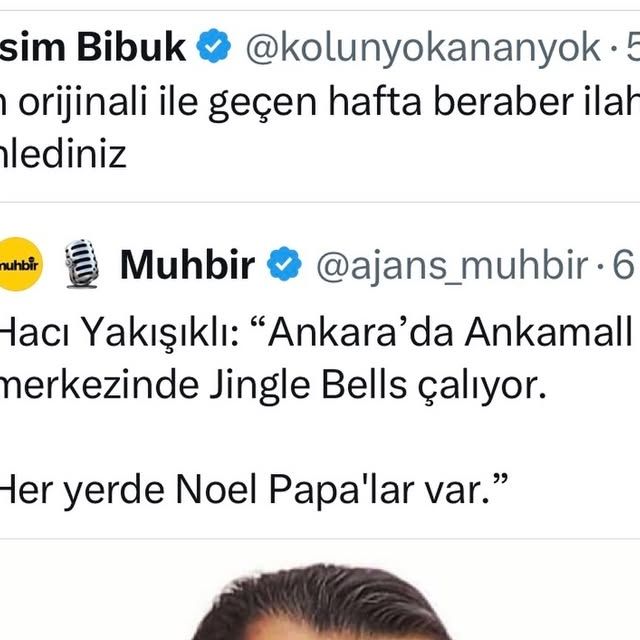Click the blank space below Jingle Bells line
The image size is (640, 640).
(320, 439)
